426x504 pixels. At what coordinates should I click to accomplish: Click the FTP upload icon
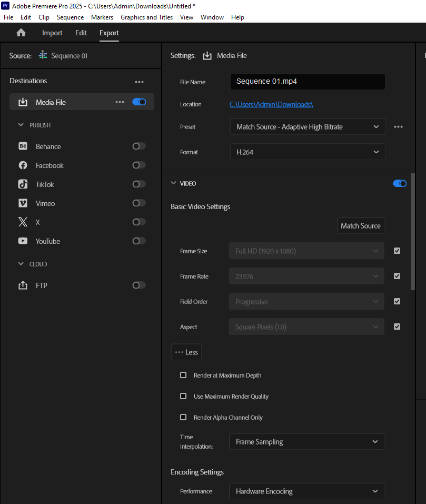coord(23,285)
